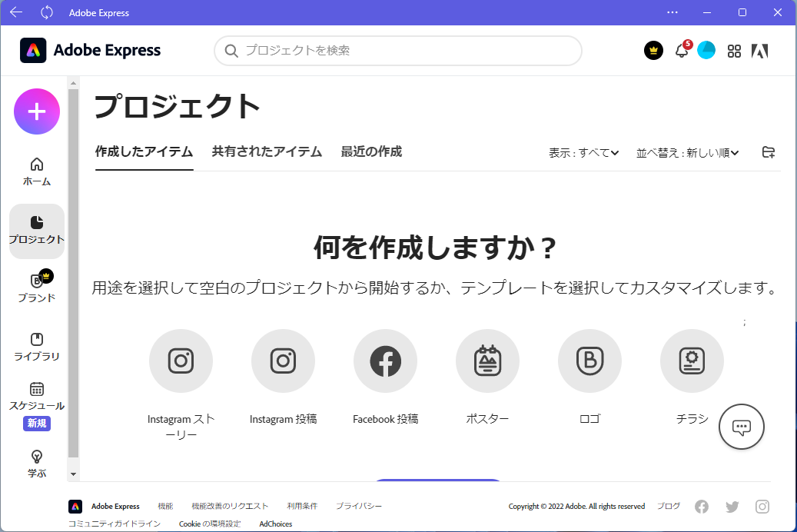Viewport: 797px width, 532px height.
Task: Go to ホーム in sidebar
Action: click(x=37, y=171)
